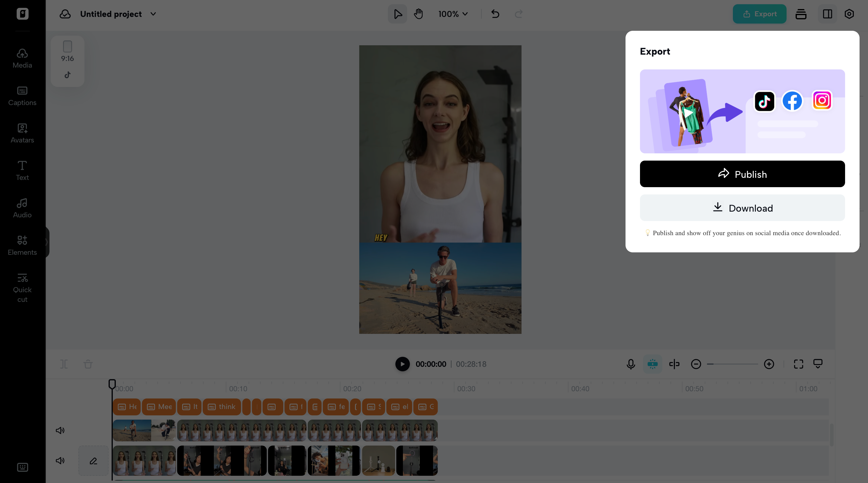
Task: Play the video preview
Action: click(402, 364)
